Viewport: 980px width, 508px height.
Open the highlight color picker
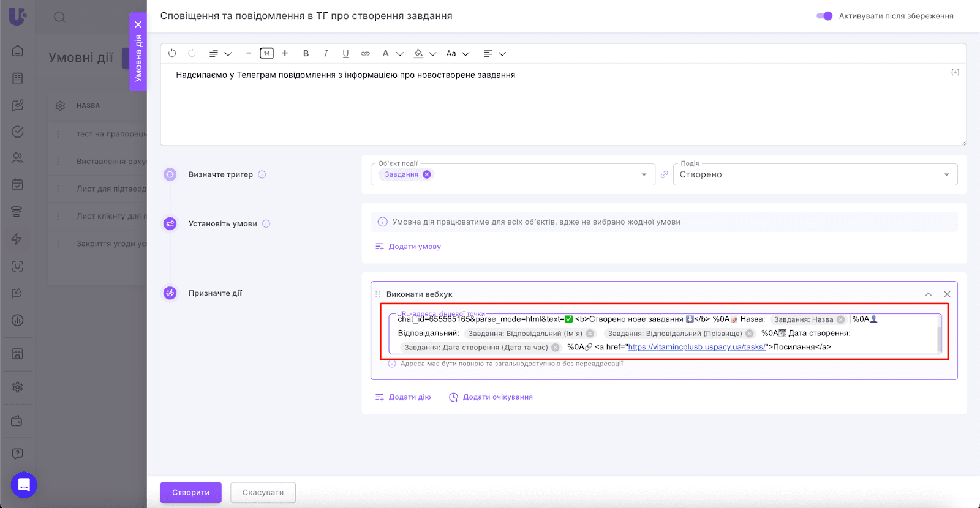(424, 53)
